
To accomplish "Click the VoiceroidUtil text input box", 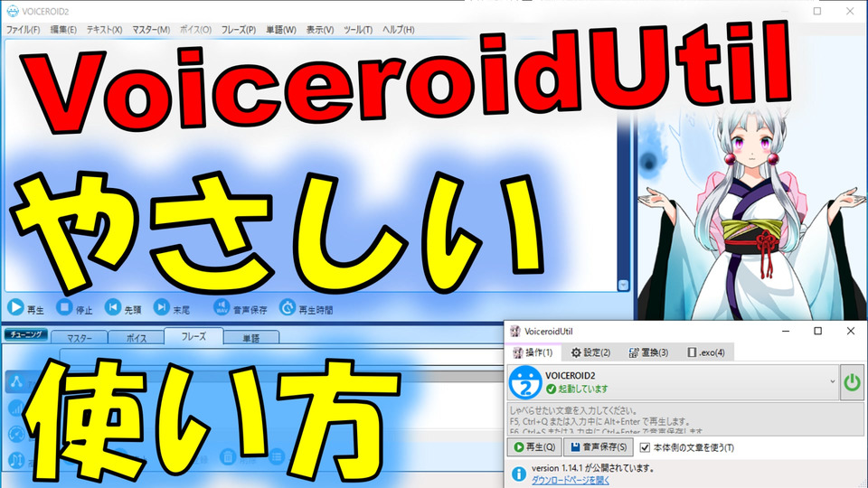I will [685, 418].
